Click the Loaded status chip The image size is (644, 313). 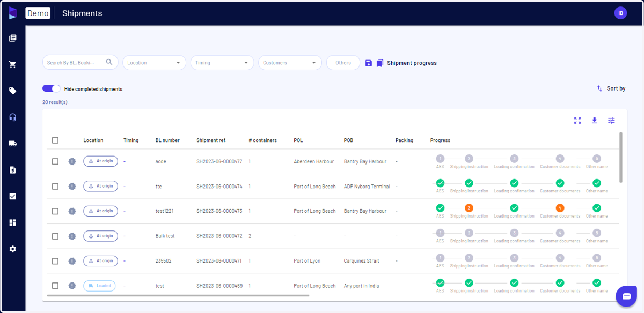tap(99, 286)
